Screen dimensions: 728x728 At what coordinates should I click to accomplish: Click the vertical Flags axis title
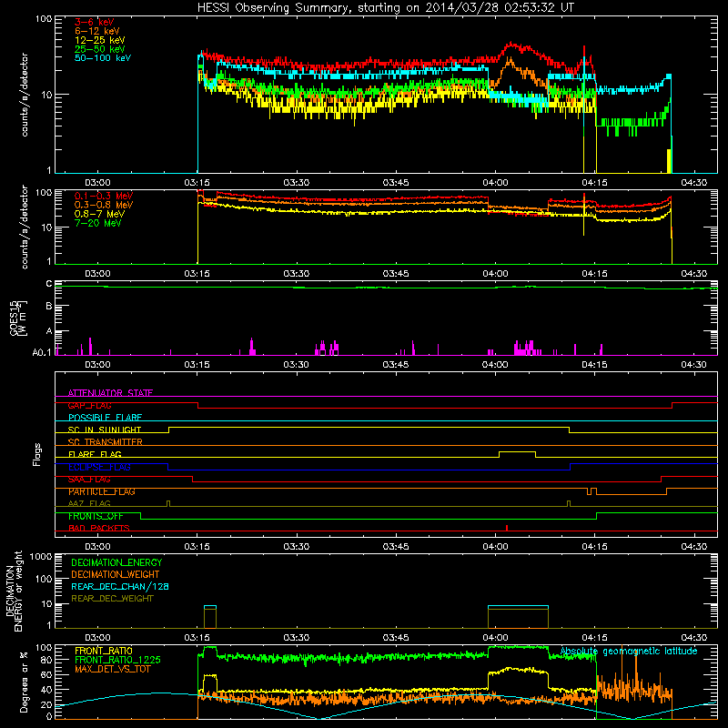click(37, 454)
